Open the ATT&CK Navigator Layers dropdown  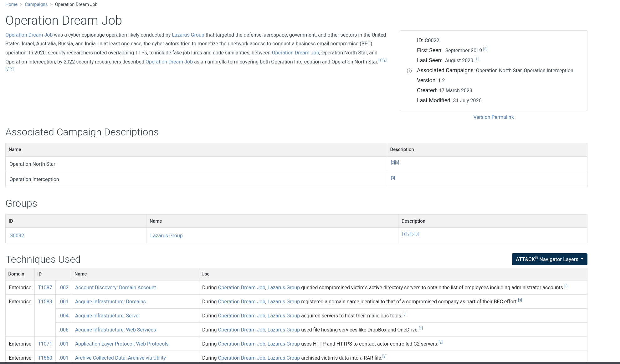(549, 259)
